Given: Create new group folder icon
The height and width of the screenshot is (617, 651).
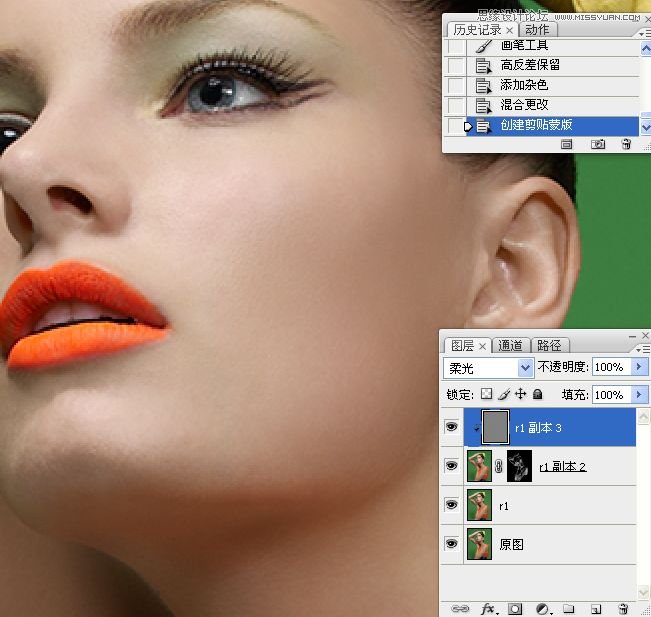Looking at the screenshot, I should click(568, 609).
